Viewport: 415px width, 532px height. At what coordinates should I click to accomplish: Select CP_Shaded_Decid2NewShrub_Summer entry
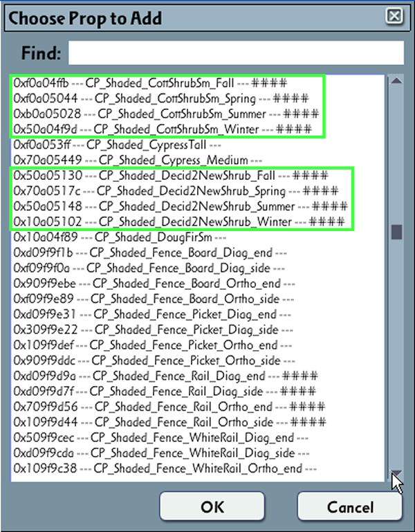[181, 206]
